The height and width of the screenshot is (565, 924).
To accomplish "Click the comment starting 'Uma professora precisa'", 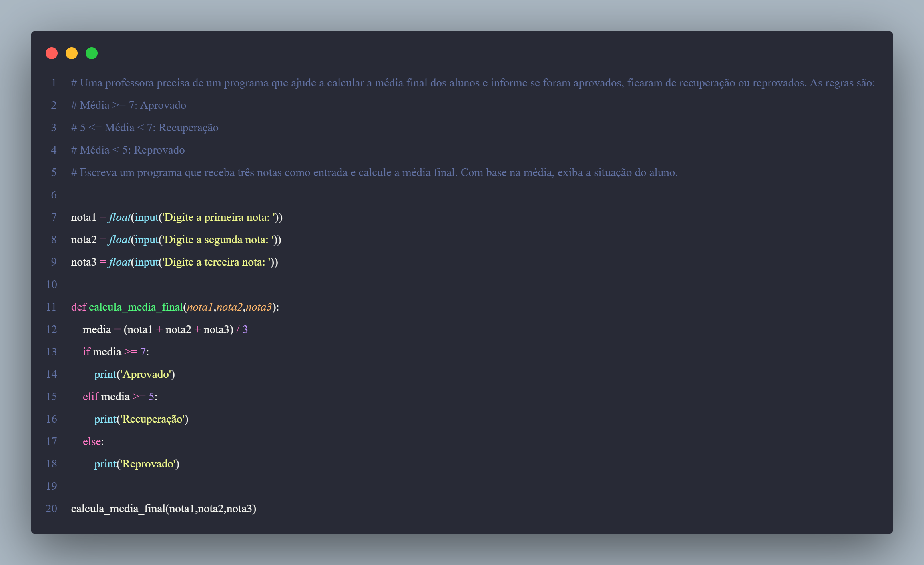I will 473,83.
